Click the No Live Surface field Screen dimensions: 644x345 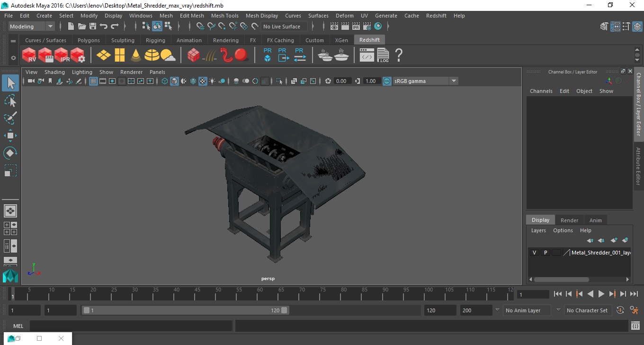pyautogui.click(x=284, y=27)
